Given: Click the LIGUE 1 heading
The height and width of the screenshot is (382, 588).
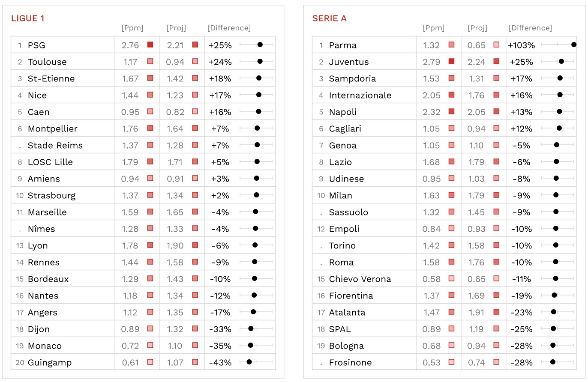Looking at the screenshot, I should pos(27,18).
